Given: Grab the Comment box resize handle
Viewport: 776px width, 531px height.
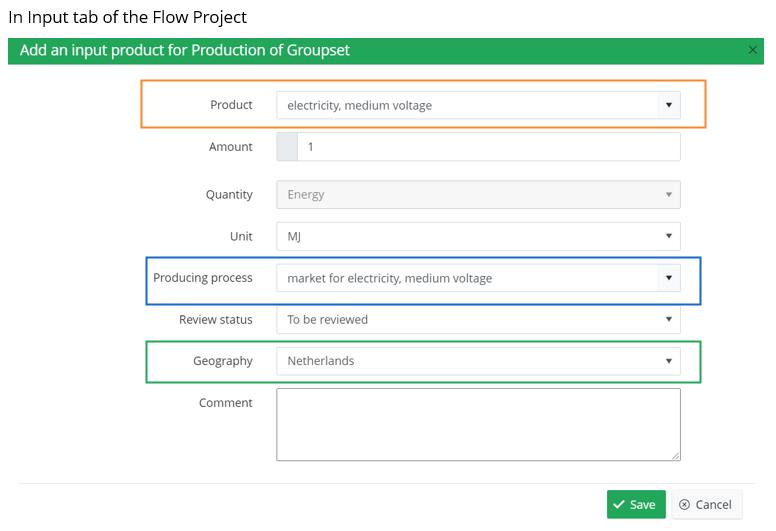Looking at the screenshot, I should coord(676,456).
